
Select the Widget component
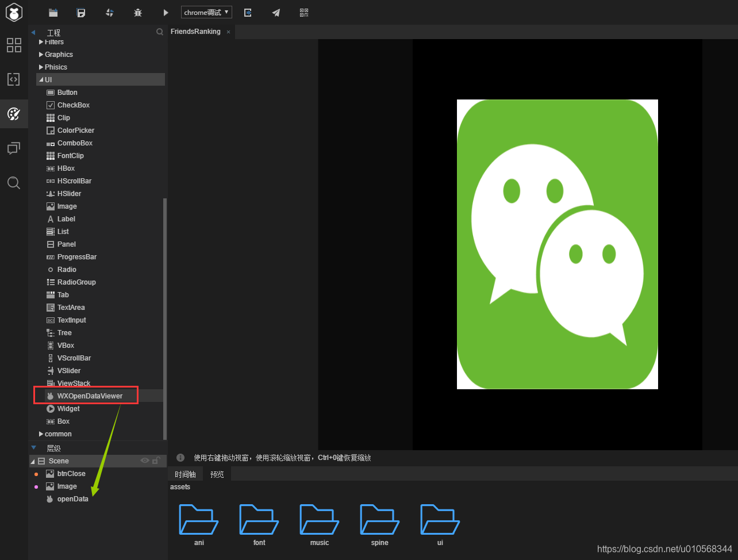pos(68,409)
